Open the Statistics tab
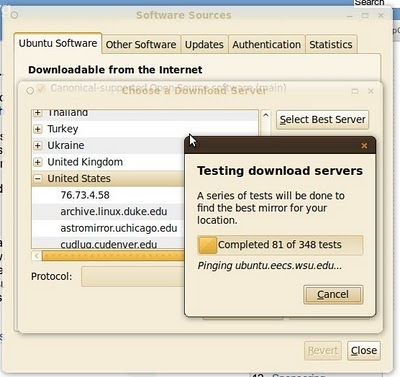The image size is (400, 377). coord(331,44)
